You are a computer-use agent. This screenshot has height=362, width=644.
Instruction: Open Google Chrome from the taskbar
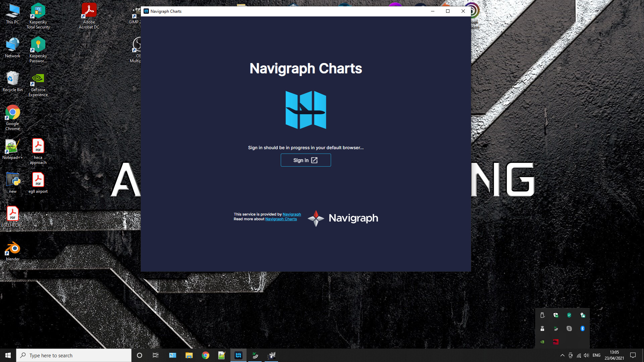206,355
